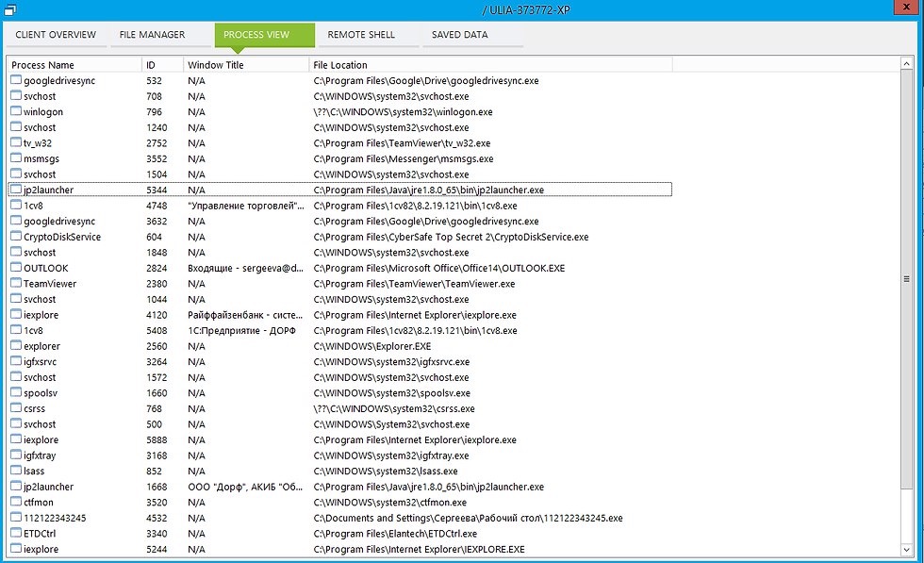Image resolution: width=924 pixels, height=563 pixels.
Task: Sort by the File Location column header
Action: [490, 65]
